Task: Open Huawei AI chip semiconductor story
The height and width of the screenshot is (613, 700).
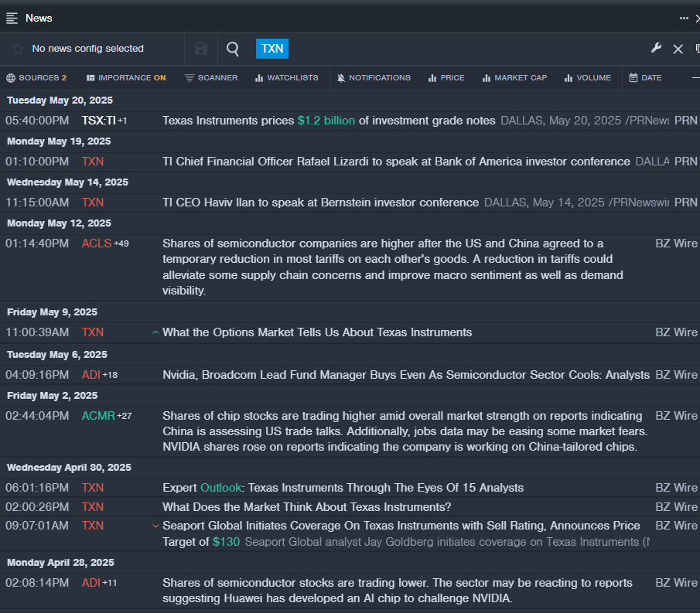Action: pyautogui.click(x=398, y=591)
